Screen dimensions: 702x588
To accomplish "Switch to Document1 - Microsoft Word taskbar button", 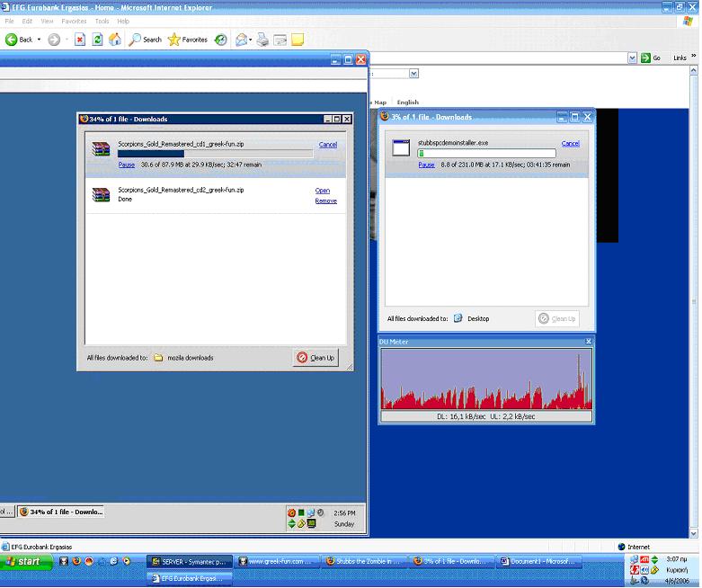I will 540,562.
